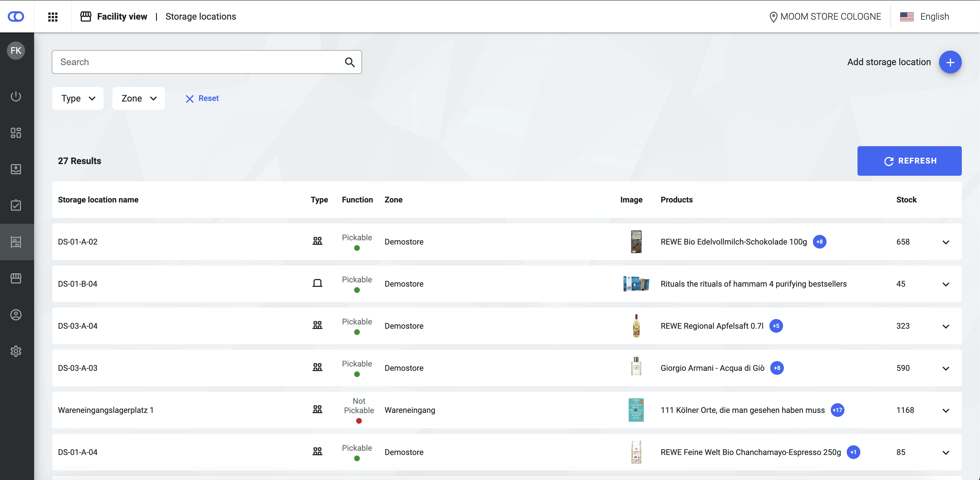Click the Add storage location plus button
This screenshot has width=980, height=480.
click(950, 63)
